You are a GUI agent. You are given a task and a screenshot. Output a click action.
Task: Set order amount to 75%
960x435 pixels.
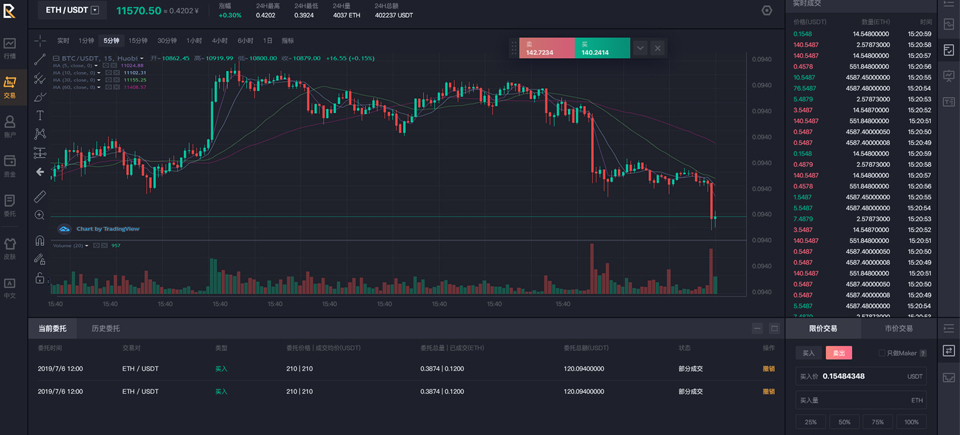(x=878, y=422)
